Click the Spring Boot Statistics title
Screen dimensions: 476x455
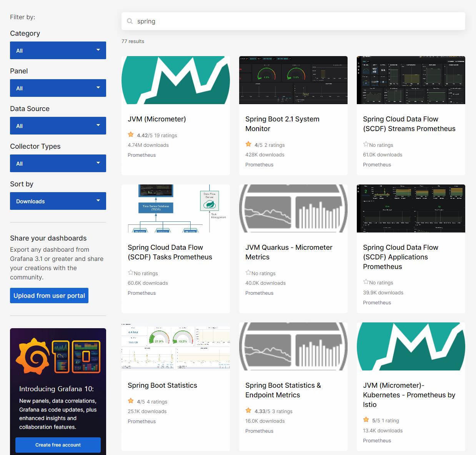point(162,385)
